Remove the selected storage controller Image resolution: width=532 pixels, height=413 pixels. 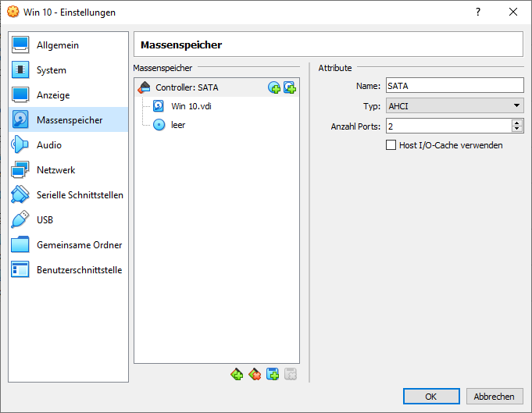(x=255, y=374)
